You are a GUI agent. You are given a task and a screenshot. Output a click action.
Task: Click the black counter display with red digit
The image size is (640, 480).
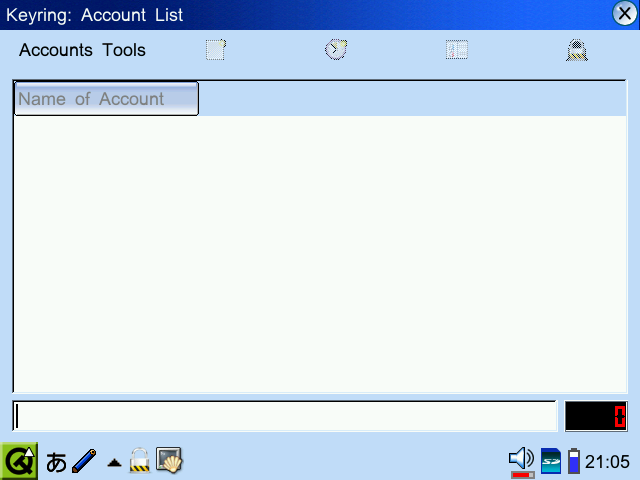pos(596,416)
